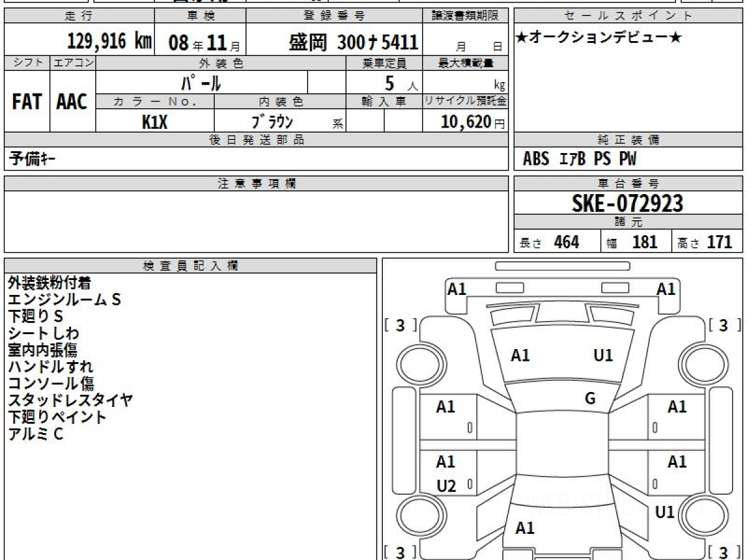Select the rear-right wheel circle in diagram
The width and height of the screenshot is (747, 560).
coord(700,516)
